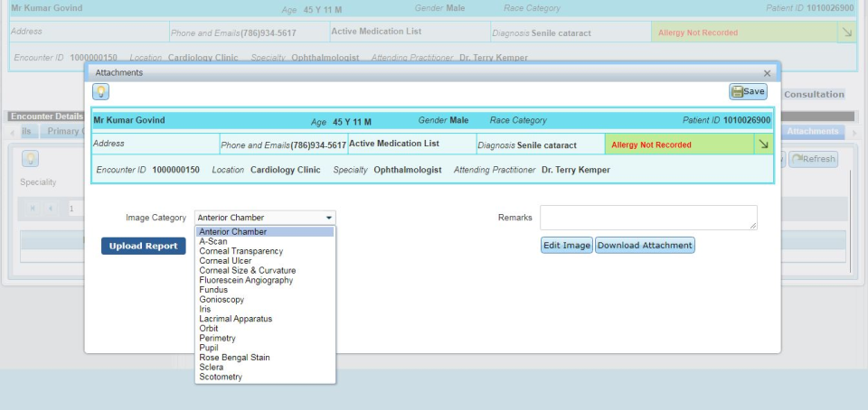The image size is (868, 410).
Task: Click patient name Mr Kumar Govind in dialog
Action: tap(129, 120)
